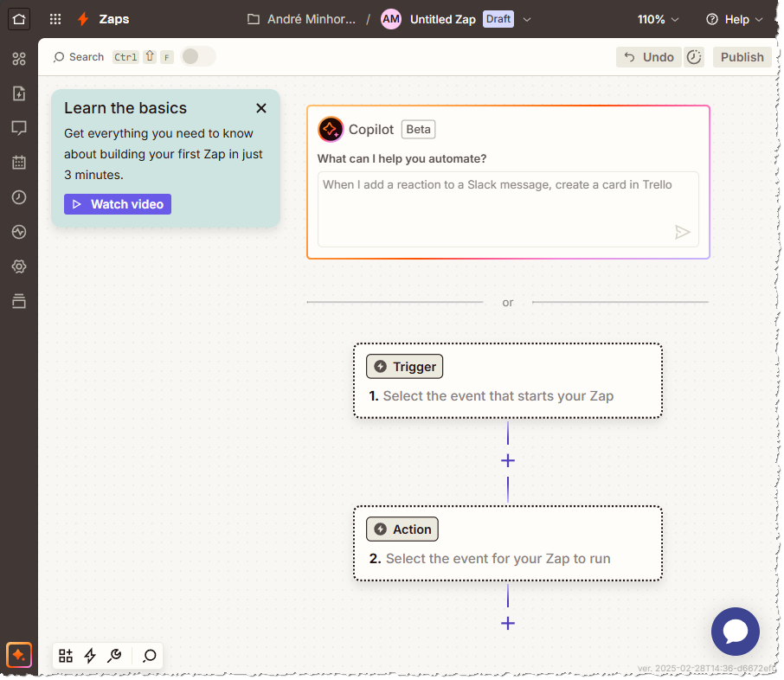Select the Action step card

coord(507,543)
